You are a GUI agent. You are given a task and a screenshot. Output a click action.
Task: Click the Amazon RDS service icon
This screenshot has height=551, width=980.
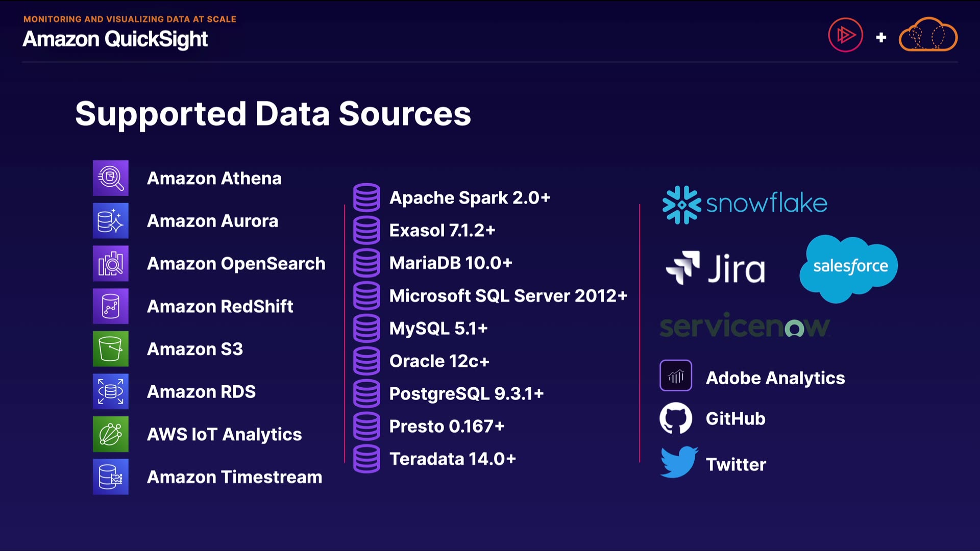coord(110,391)
